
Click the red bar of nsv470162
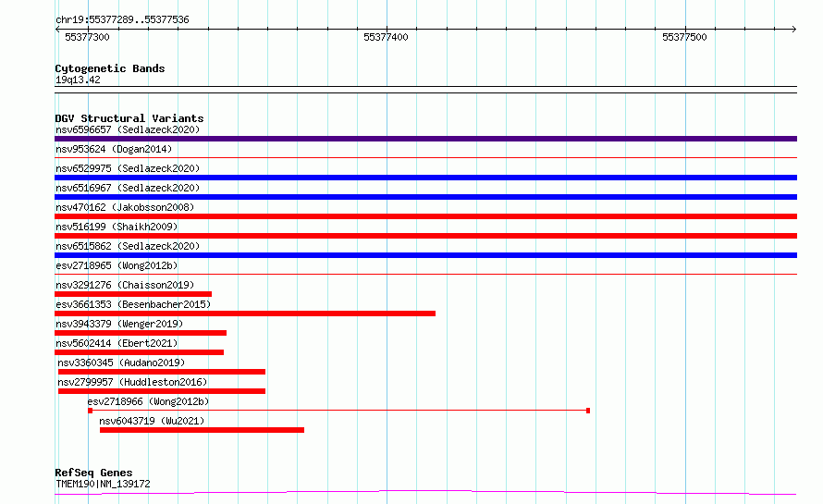click(425, 216)
